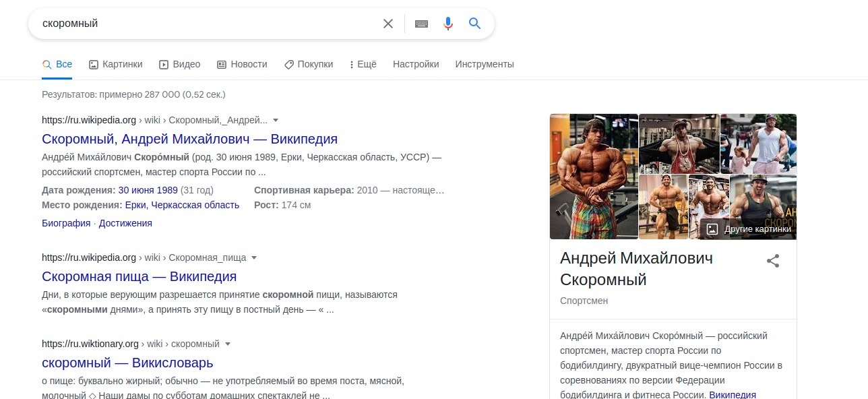868x399 pixels.
Task: Click the Другие картинки button
Action: pos(748,229)
